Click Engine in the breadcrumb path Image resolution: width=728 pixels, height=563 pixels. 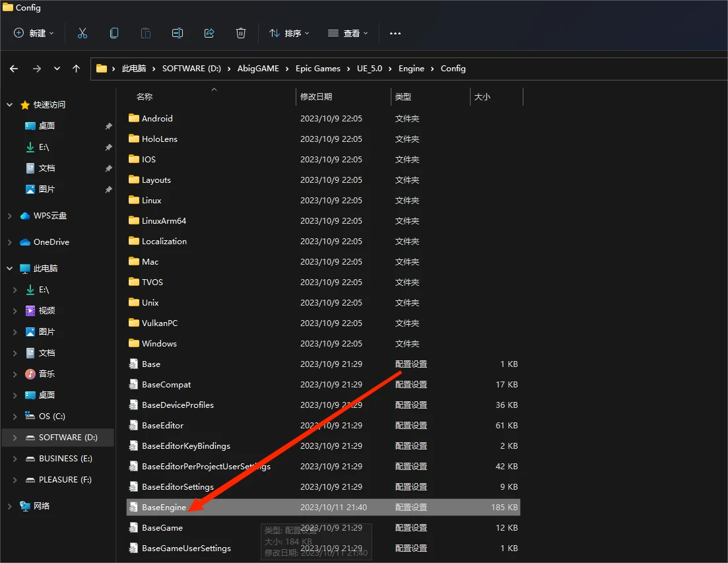[411, 69]
